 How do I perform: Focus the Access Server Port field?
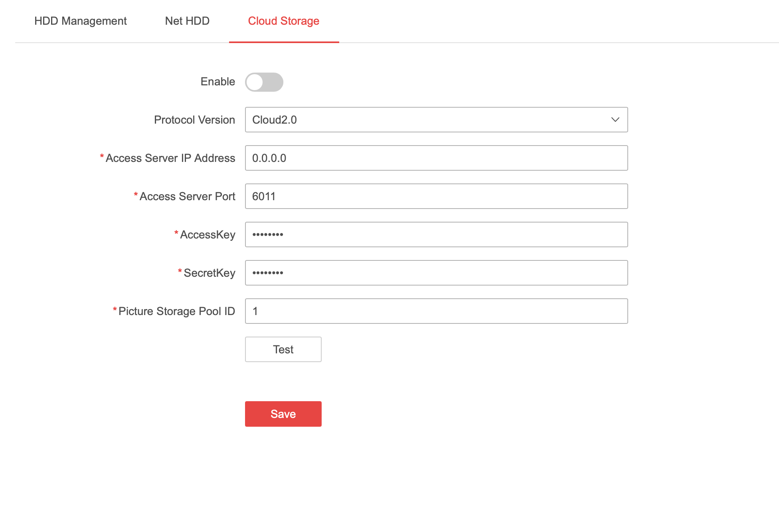436,196
